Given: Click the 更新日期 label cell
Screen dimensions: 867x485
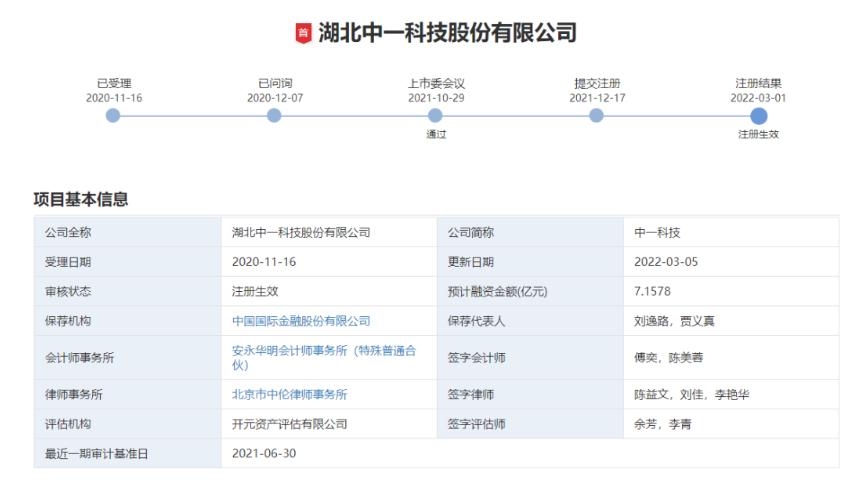Looking at the screenshot, I should pyautogui.click(x=530, y=262).
